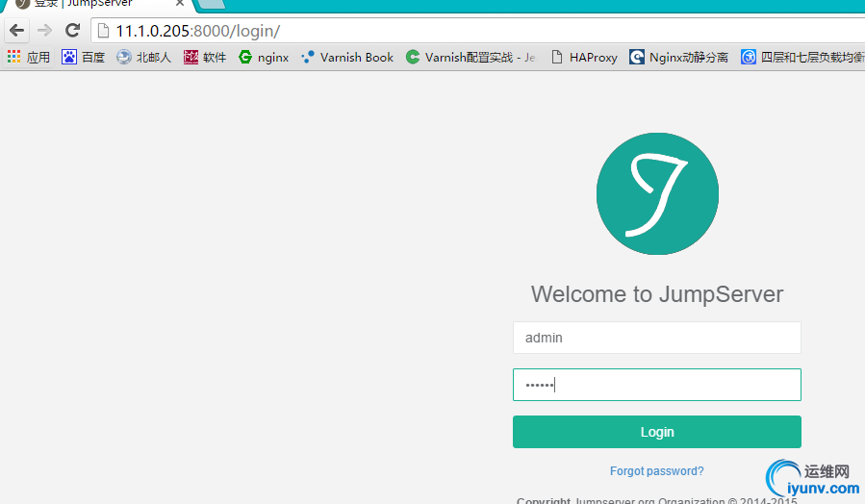Open the 百度 bookmark
This screenshot has height=504, width=865.
[x=84, y=58]
